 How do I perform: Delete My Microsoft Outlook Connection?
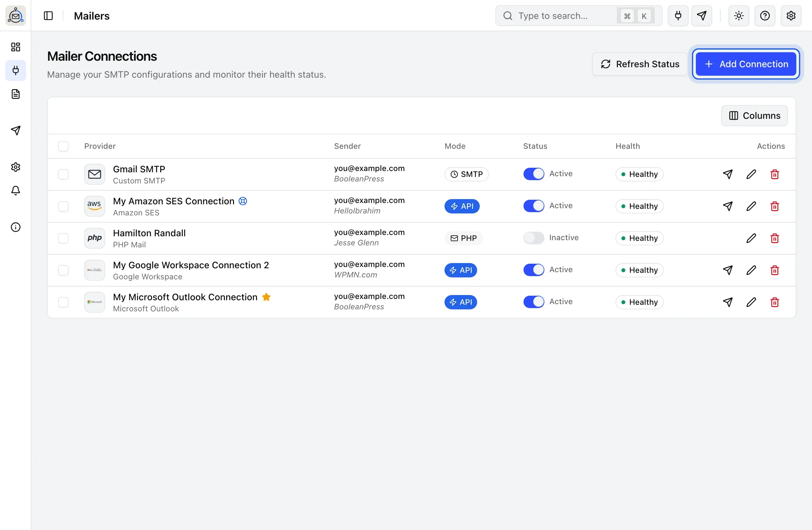click(775, 303)
